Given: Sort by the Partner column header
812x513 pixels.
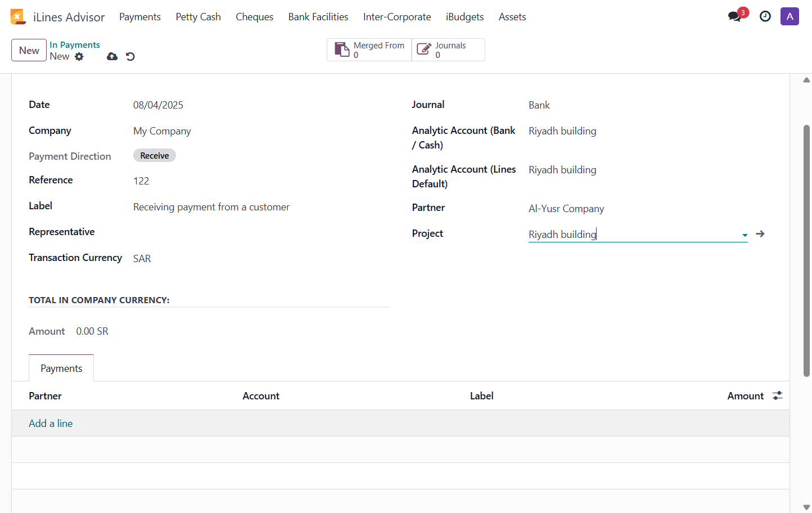Looking at the screenshot, I should tap(45, 396).
